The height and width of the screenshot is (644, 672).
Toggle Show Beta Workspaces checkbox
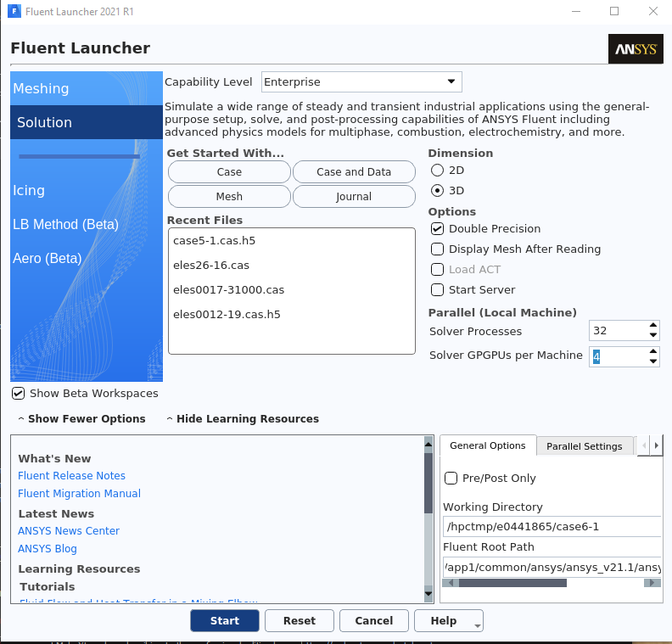coord(18,394)
